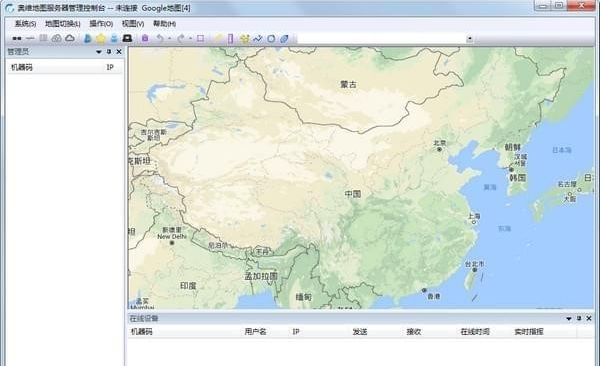
Task: Click the 中国 label on map
Action: [353, 194]
